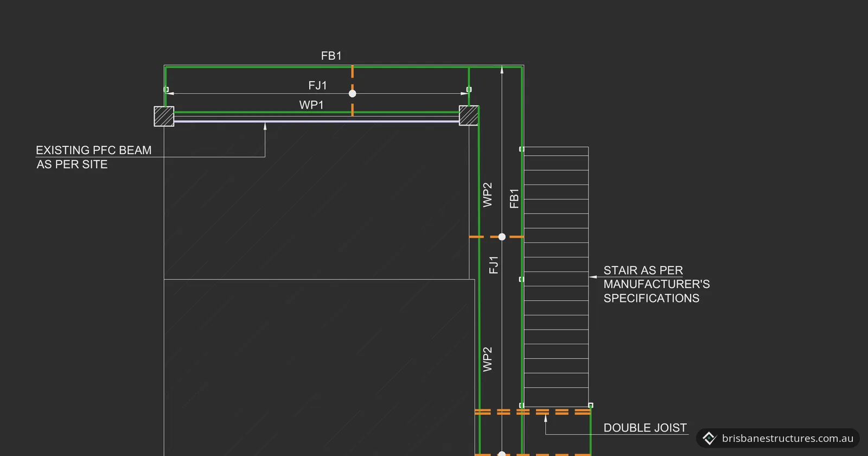Select the rotated FJ1 label

click(x=493, y=265)
